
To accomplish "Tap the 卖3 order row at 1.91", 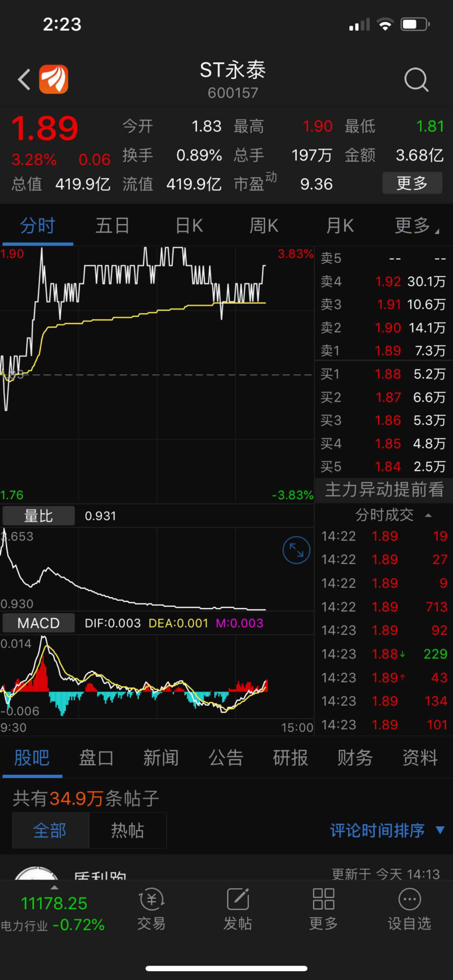I will [x=383, y=304].
